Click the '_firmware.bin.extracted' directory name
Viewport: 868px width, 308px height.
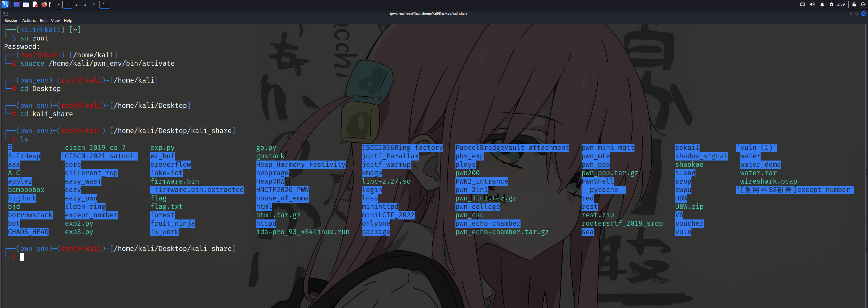[x=197, y=190]
